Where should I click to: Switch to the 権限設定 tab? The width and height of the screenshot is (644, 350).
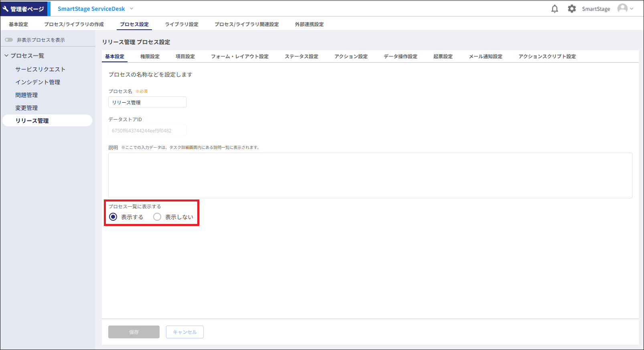point(150,57)
